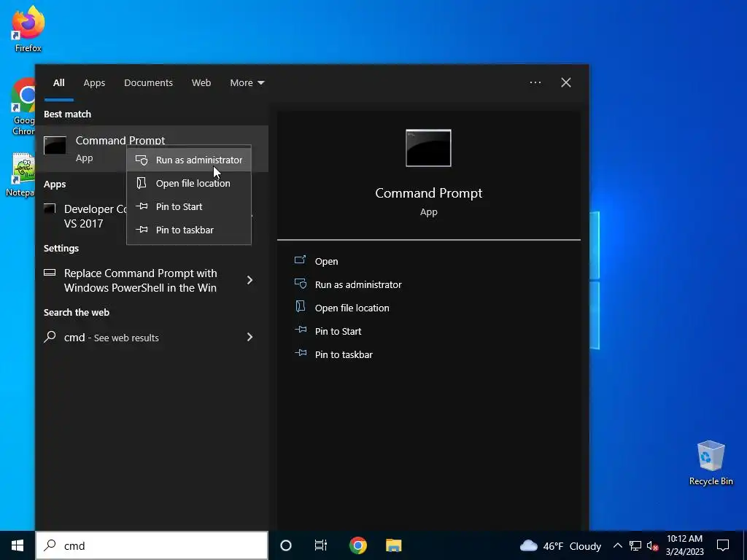Click the file location icon in context menu
Viewport: 747px width, 560px height.
[x=142, y=183]
